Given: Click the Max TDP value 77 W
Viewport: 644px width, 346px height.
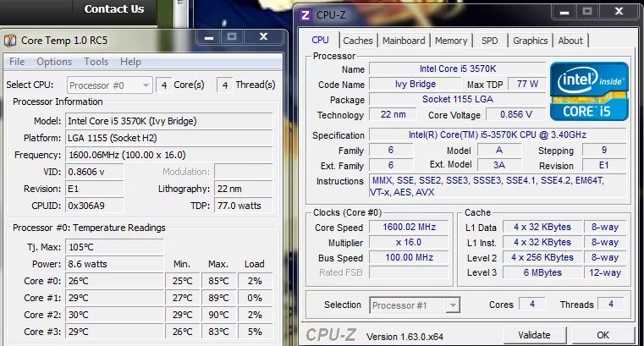Looking at the screenshot, I should click(x=527, y=84).
